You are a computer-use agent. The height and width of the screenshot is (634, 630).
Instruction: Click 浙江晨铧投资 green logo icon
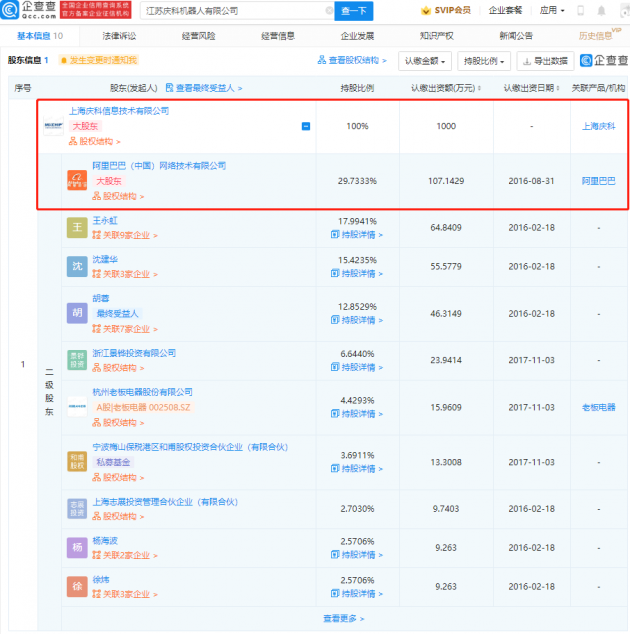point(77,360)
